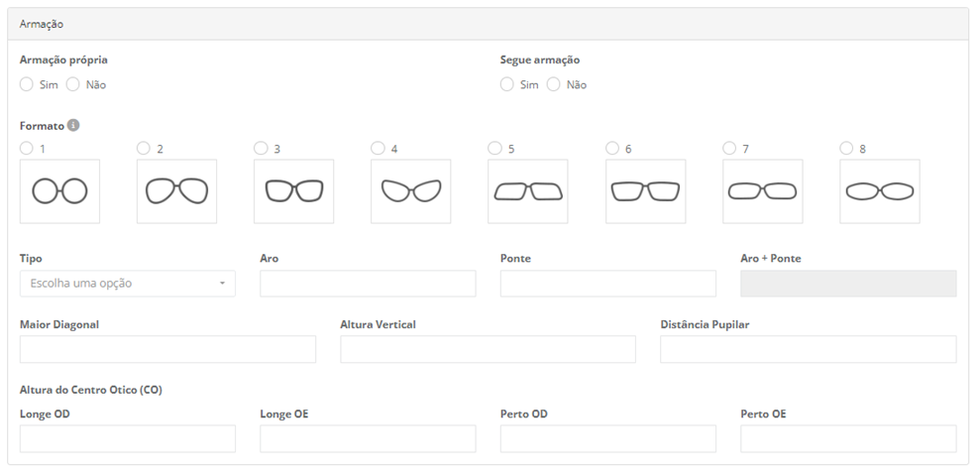
Task: Click the Formato info icon
Action: pos(73,125)
